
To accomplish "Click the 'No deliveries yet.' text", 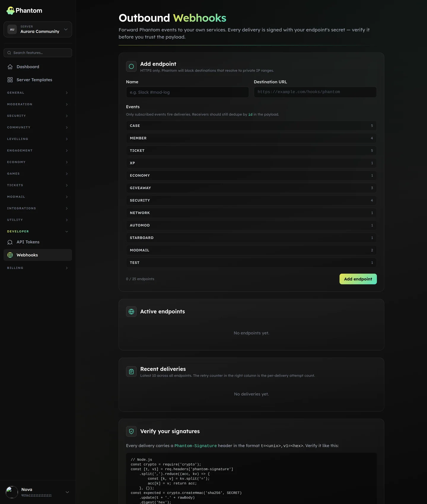I will pyautogui.click(x=251, y=394).
